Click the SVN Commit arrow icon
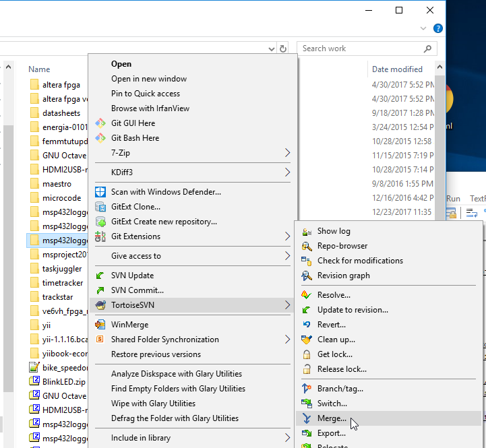The height and width of the screenshot is (448, 486). click(x=100, y=290)
